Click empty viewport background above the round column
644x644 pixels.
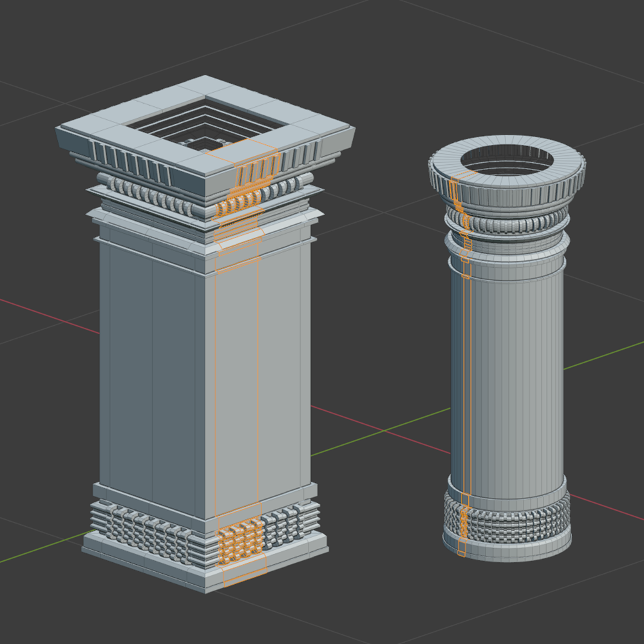coord(502,71)
